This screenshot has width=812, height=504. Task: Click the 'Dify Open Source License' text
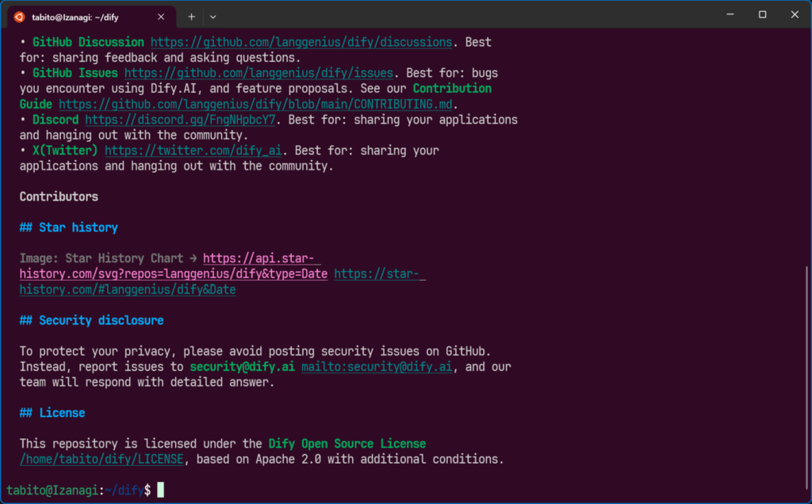(347, 444)
